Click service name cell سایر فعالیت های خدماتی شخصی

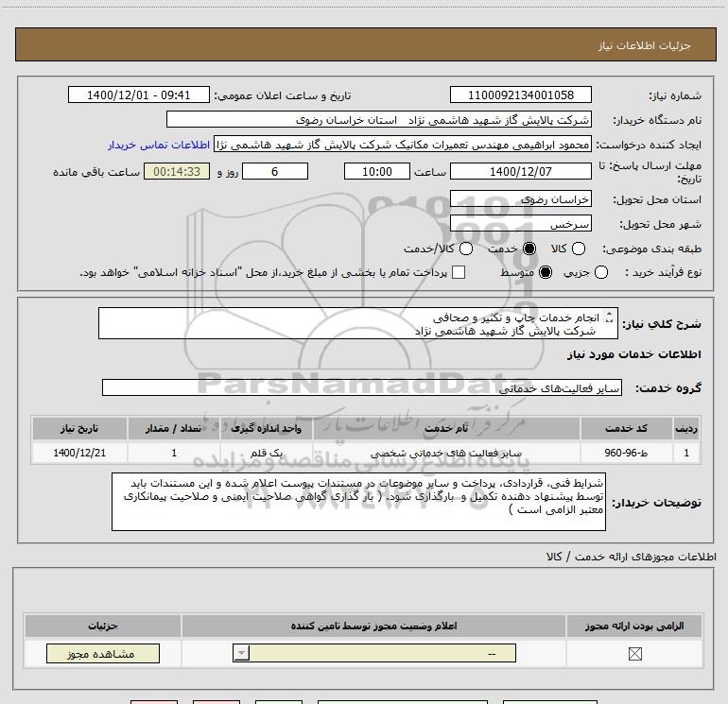446,453
